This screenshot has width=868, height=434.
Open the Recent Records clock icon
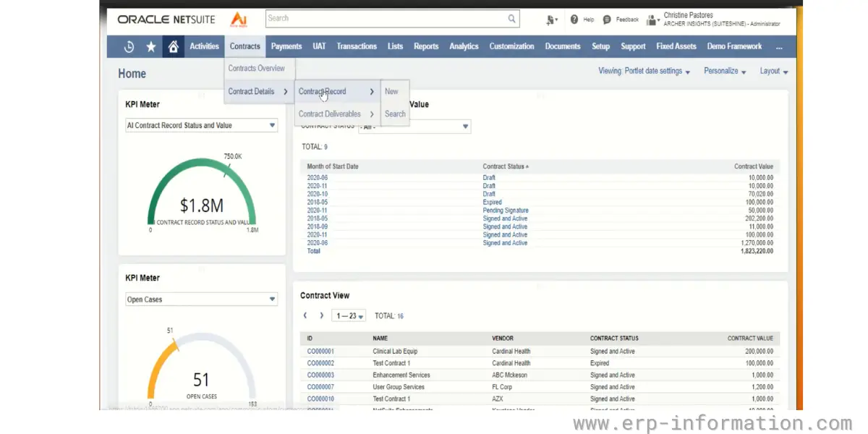pyautogui.click(x=129, y=46)
